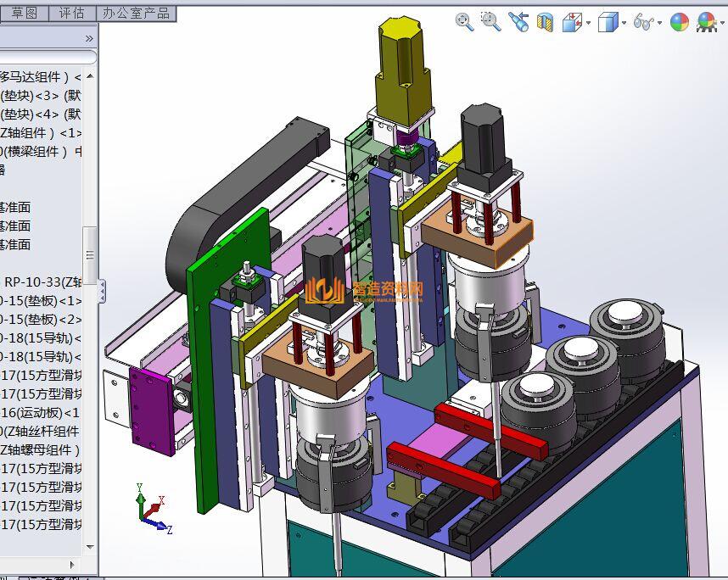Switch to the 草图 tab
This screenshot has width=728, height=580.
(x=24, y=13)
